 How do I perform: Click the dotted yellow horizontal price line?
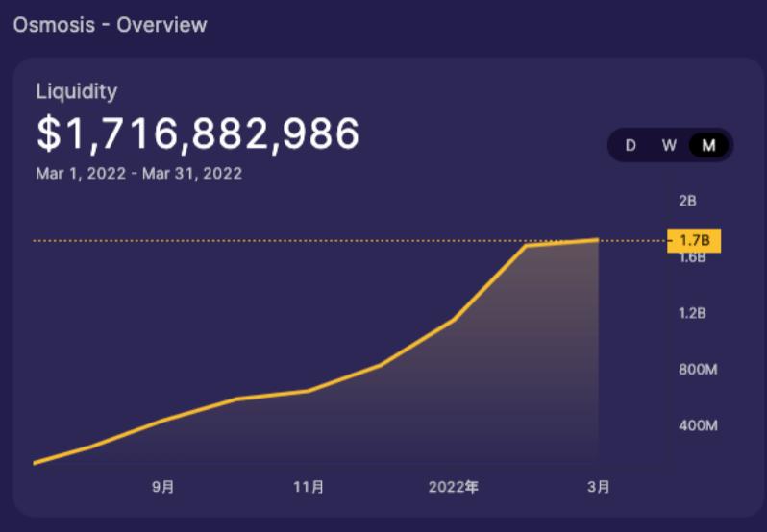click(288, 240)
